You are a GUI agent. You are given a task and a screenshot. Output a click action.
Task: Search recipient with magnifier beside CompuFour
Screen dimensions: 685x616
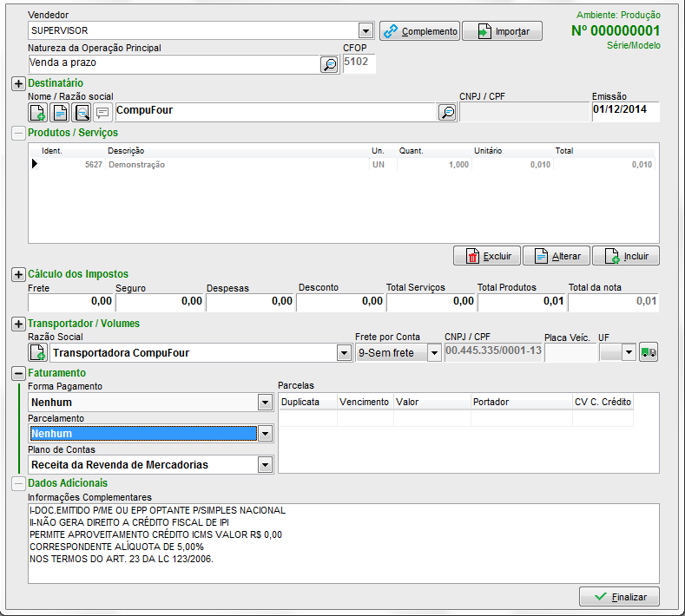446,112
